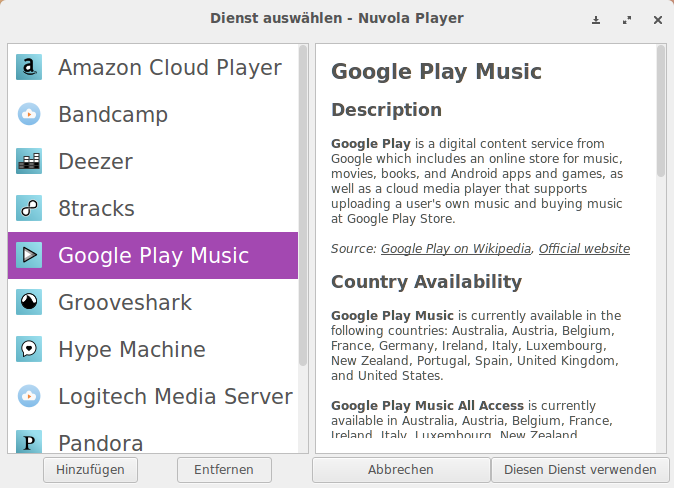674x488 pixels.
Task: Choose Hype Machine in the list
Action: pos(131,349)
